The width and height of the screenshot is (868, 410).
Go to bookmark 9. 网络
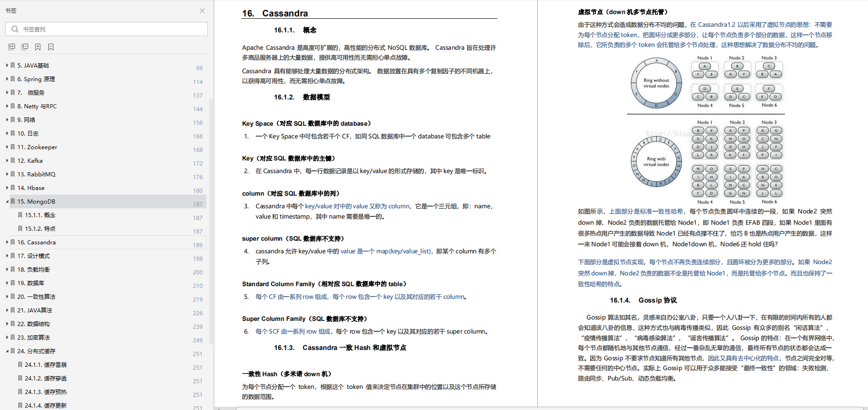tap(26, 120)
